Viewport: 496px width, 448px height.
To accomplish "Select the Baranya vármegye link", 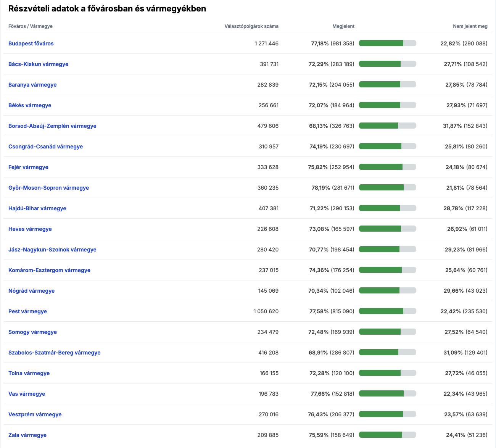I will [32, 85].
